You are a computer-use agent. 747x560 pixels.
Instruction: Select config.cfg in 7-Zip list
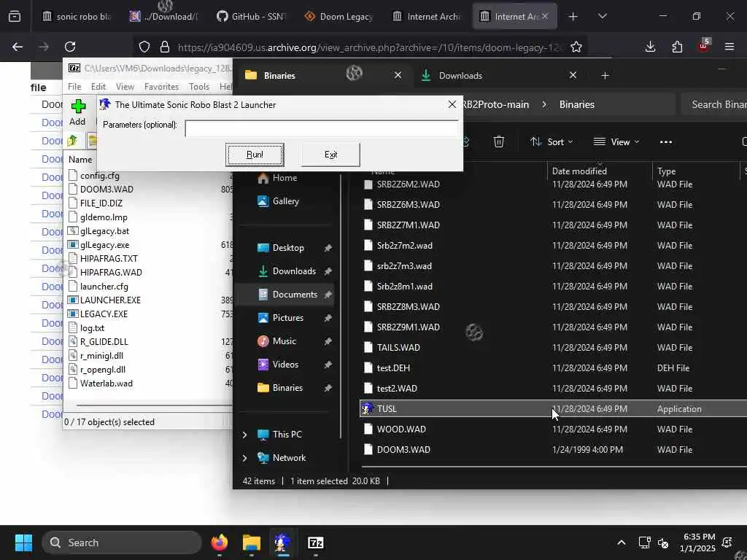99,176
